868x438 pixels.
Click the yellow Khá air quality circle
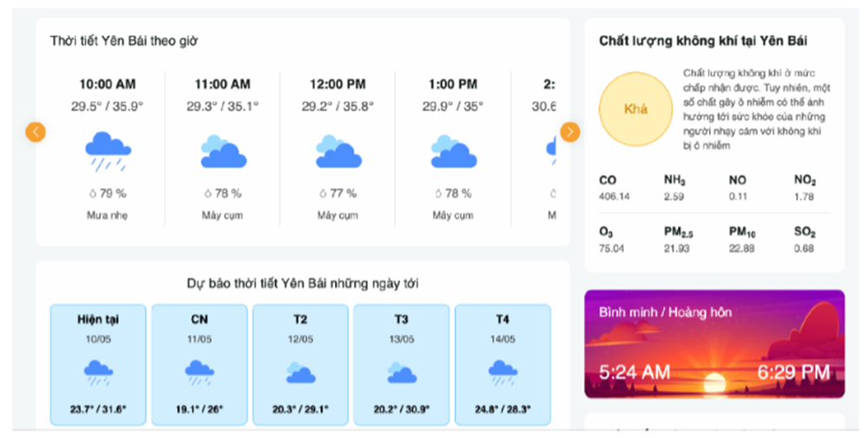pos(636,109)
